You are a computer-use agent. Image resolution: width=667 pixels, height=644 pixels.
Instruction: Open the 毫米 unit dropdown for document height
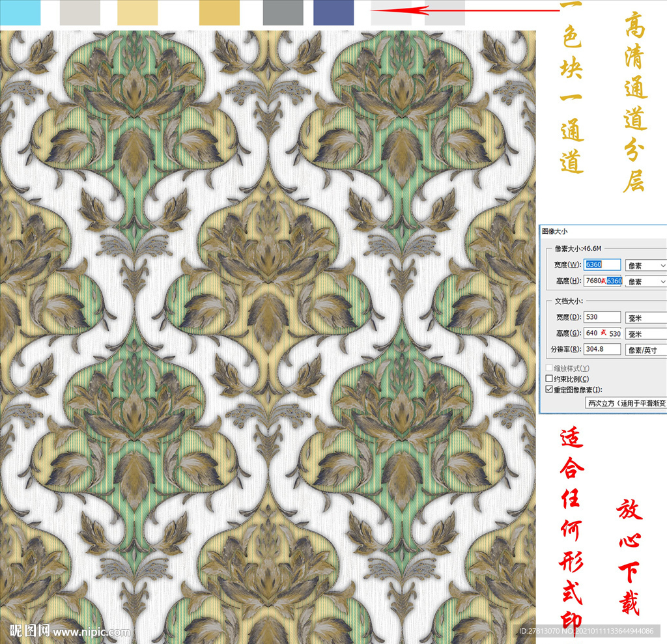point(646,334)
